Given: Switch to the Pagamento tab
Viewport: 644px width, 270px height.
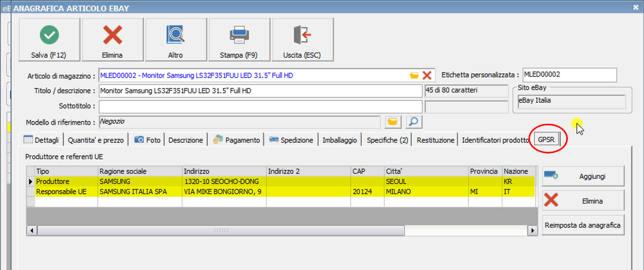Looking at the screenshot, I should pos(237,140).
